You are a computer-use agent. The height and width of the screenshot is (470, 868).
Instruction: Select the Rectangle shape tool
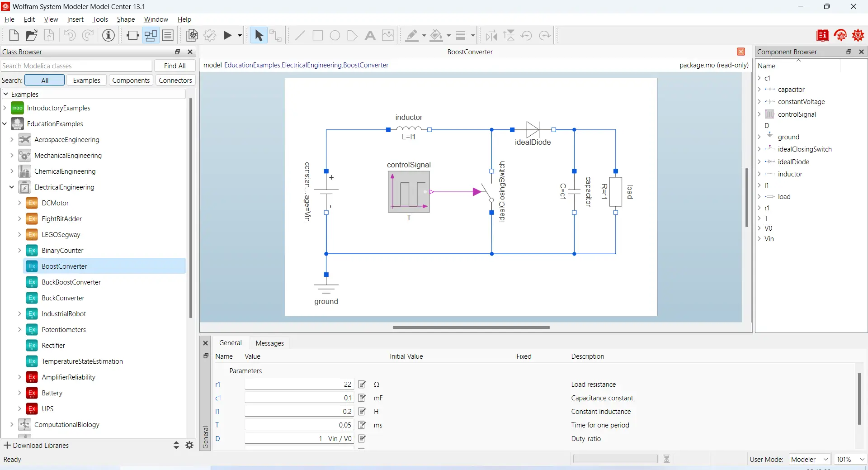(x=318, y=35)
